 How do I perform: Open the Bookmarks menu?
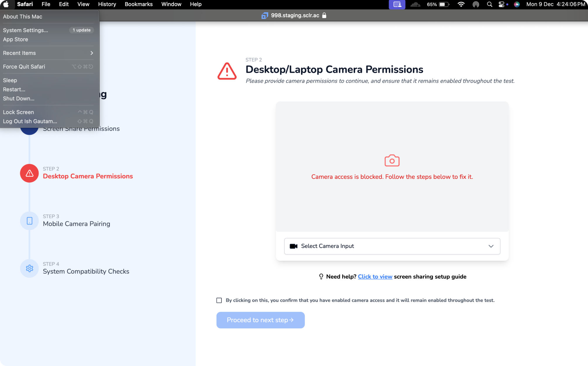[139, 4]
